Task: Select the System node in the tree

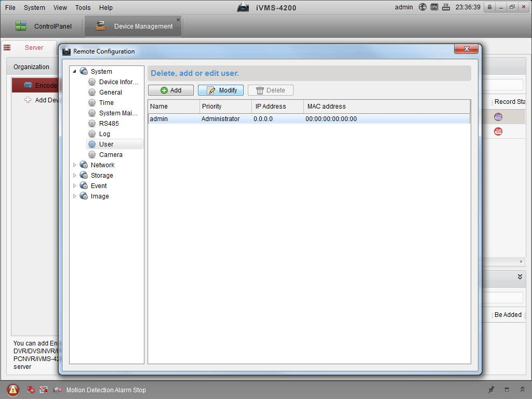Action: 101,71
